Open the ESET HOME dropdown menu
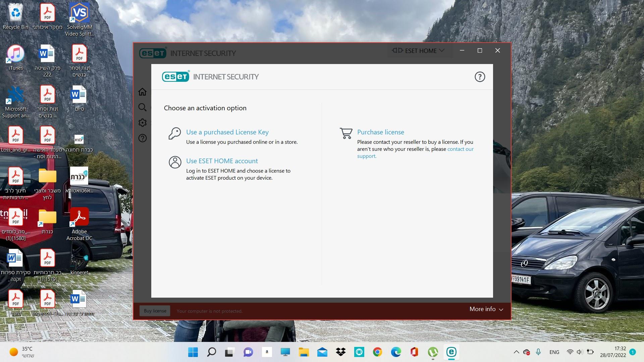This screenshot has height=362, width=644. [418, 51]
